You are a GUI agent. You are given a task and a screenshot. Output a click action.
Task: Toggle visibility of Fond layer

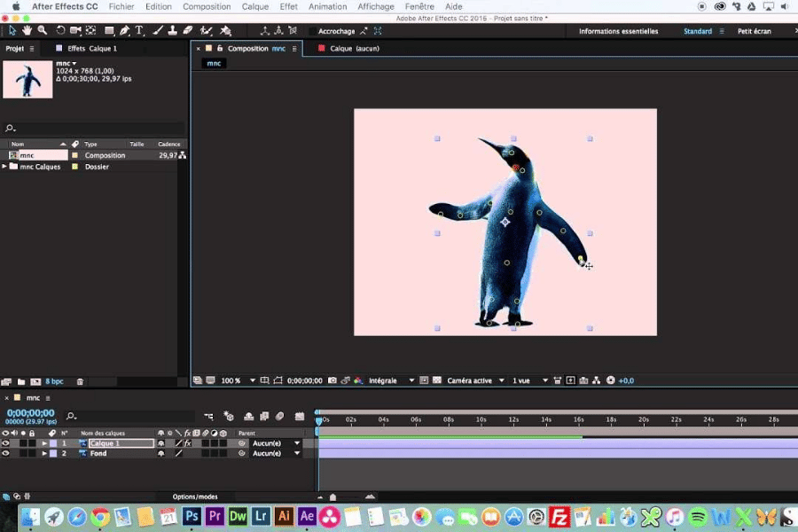pyautogui.click(x=6, y=453)
